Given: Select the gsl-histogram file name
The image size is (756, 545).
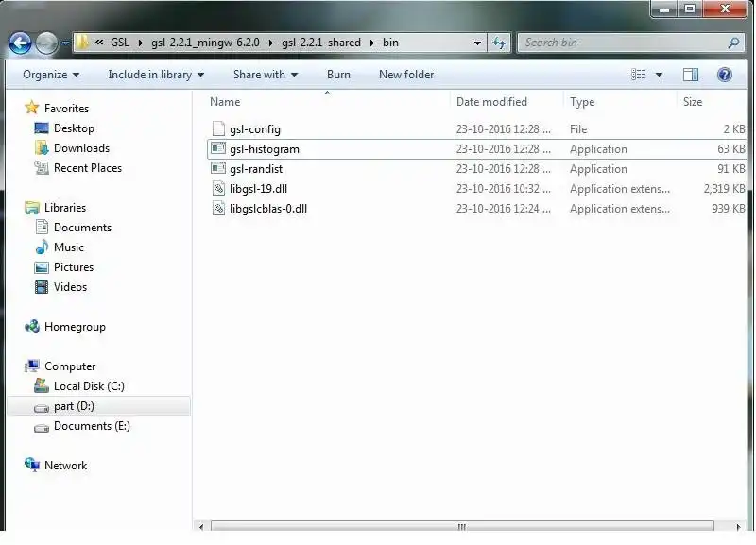Looking at the screenshot, I should (x=265, y=149).
